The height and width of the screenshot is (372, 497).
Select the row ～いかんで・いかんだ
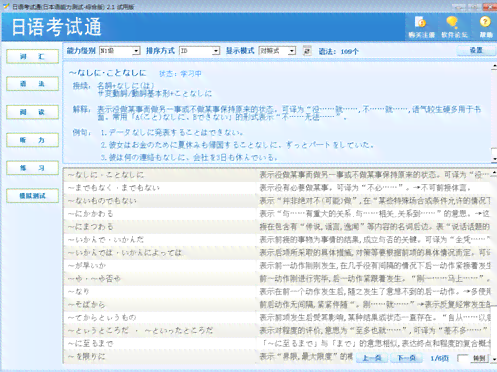click(277, 240)
